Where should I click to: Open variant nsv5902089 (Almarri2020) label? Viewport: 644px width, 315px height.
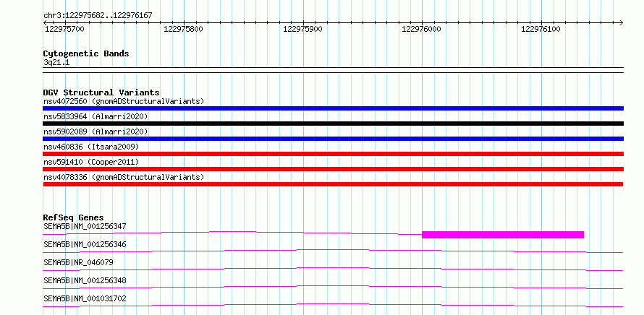tap(96, 131)
